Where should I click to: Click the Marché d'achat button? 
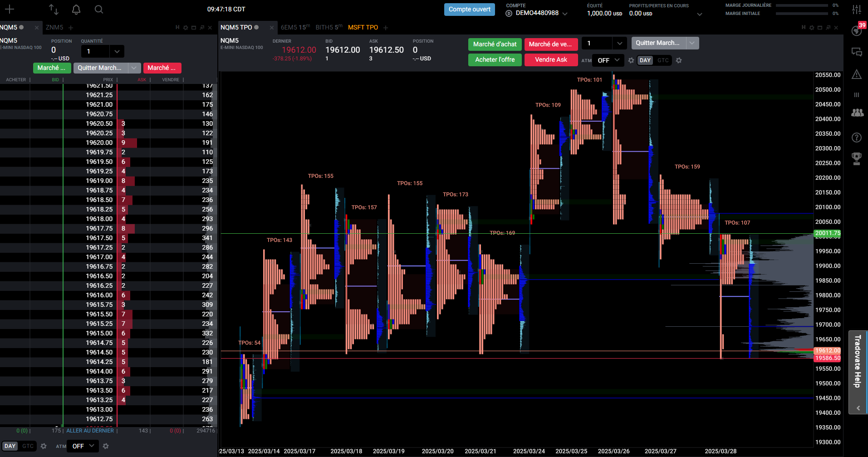point(495,44)
